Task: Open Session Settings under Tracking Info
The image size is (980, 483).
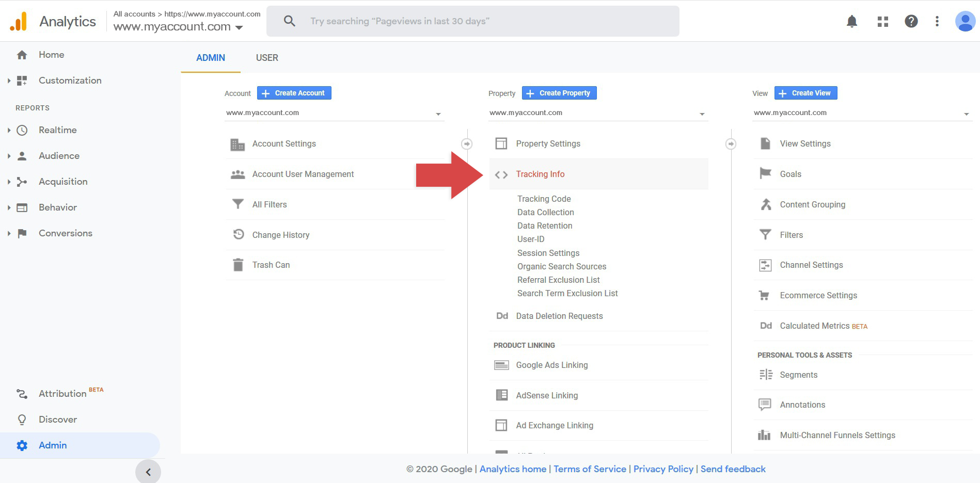Action: 548,253
